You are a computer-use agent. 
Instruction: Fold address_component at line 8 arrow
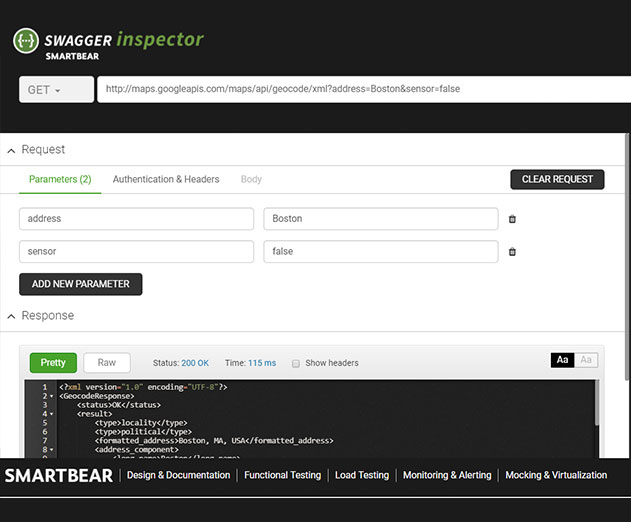click(x=52, y=450)
